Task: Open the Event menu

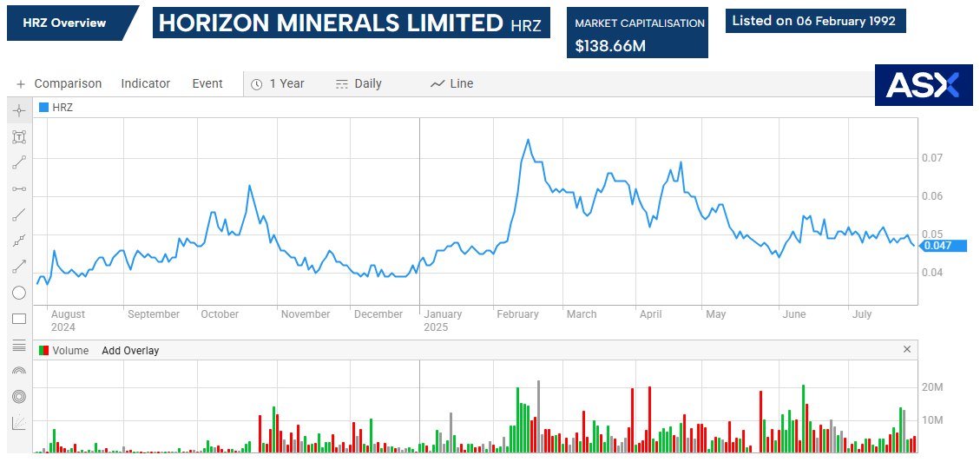Action: click(x=207, y=84)
